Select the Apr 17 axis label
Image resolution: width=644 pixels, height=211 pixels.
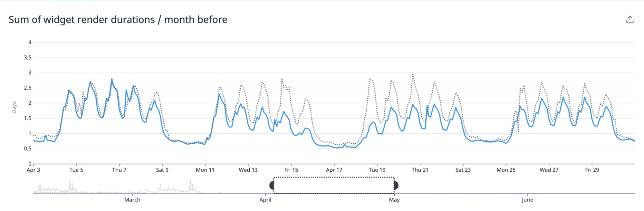pos(334,169)
